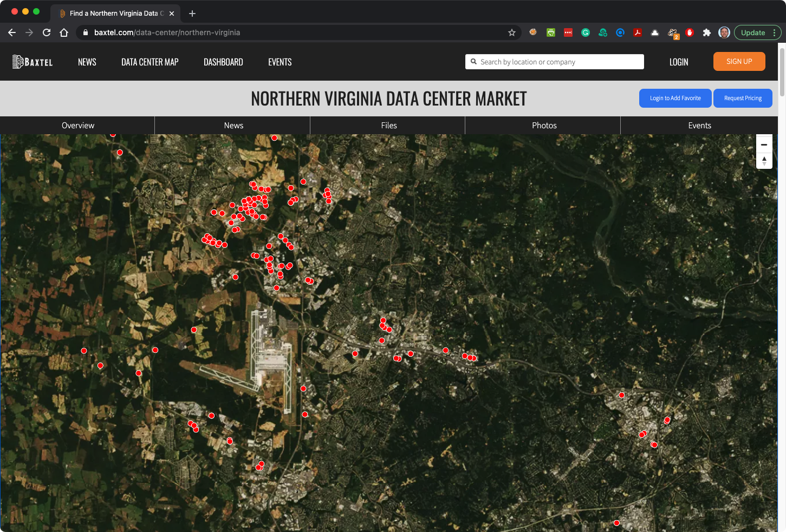Click the Request Pricing button

click(742, 98)
